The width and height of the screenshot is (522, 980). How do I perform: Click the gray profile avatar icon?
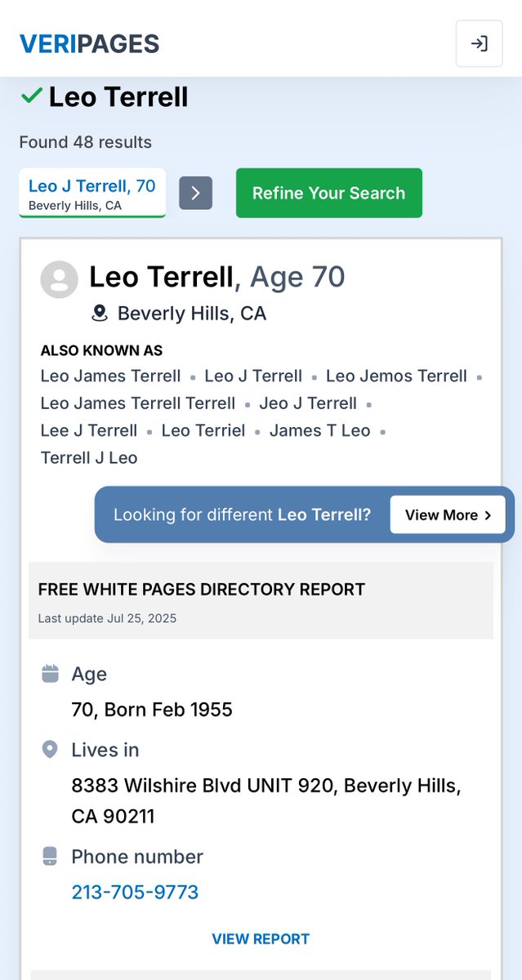point(60,279)
